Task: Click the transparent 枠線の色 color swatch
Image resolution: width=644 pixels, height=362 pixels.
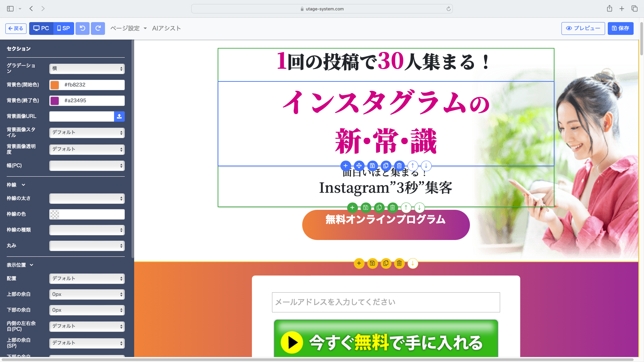Action: [x=55, y=214]
